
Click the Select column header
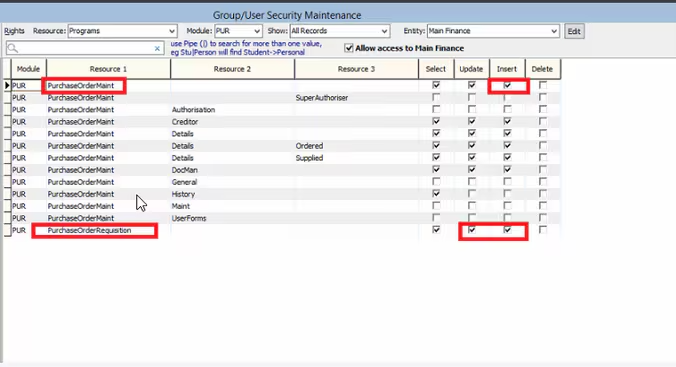436,69
